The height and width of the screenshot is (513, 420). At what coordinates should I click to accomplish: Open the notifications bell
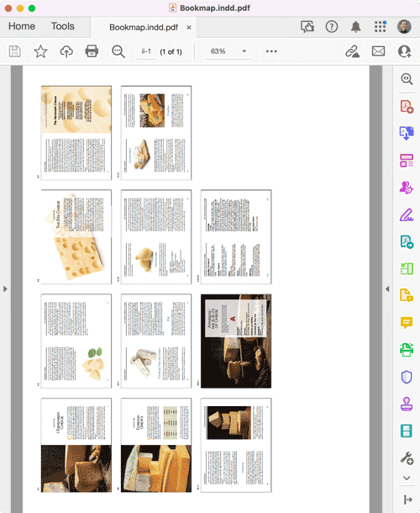[355, 27]
